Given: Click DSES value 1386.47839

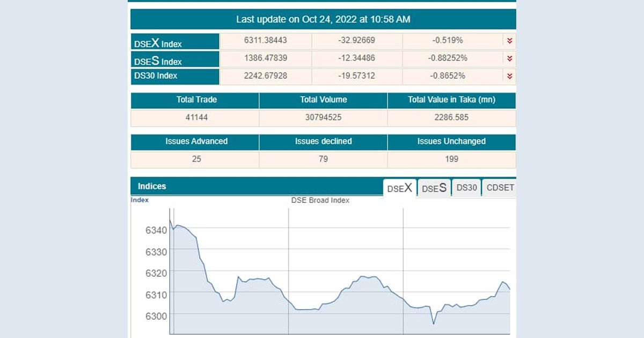Looking at the screenshot, I should point(266,58).
